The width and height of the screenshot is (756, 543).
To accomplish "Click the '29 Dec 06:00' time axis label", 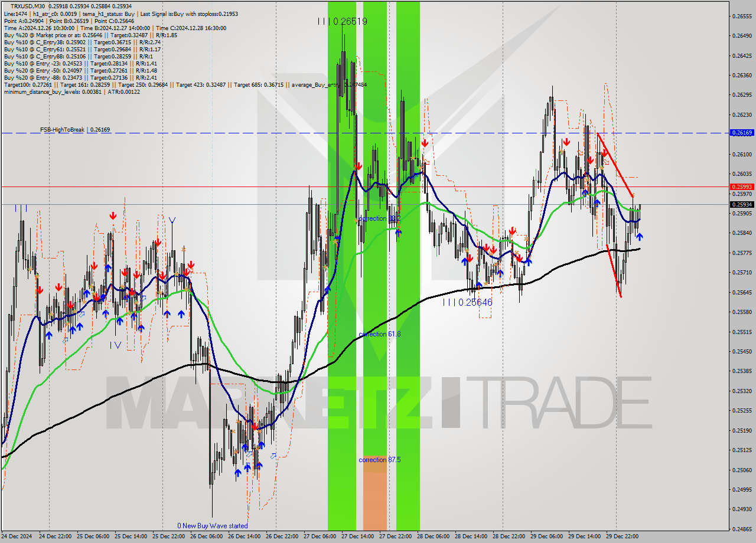I will 546,537.
